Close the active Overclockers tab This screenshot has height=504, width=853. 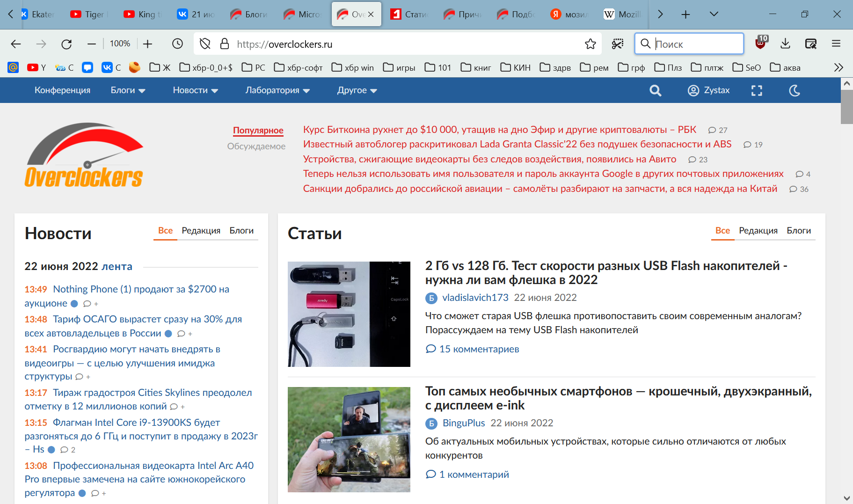pyautogui.click(x=371, y=15)
